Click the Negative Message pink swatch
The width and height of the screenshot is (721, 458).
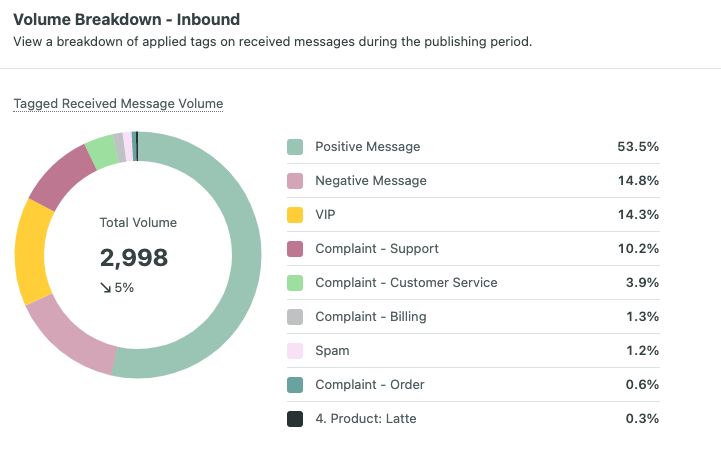click(x=295, y=181)
